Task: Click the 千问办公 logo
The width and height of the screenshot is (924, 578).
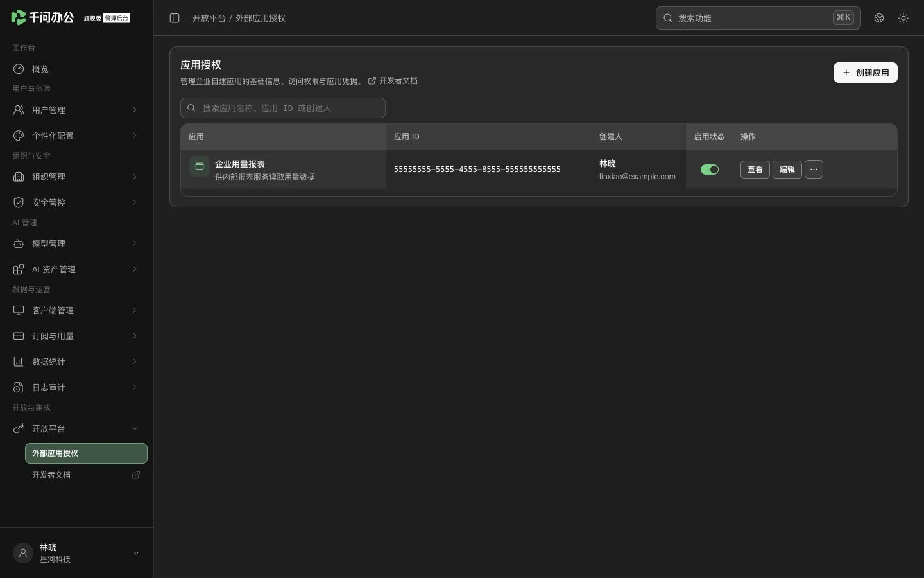Action: 42,17
